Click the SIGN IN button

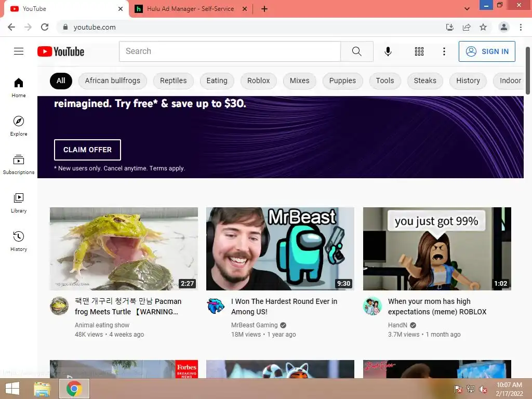pyautogui.click(x=487, y=51)
